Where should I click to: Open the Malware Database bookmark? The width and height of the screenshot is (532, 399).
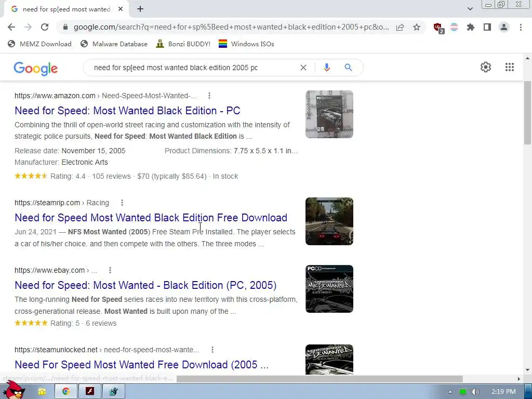(x=114, y=44)
